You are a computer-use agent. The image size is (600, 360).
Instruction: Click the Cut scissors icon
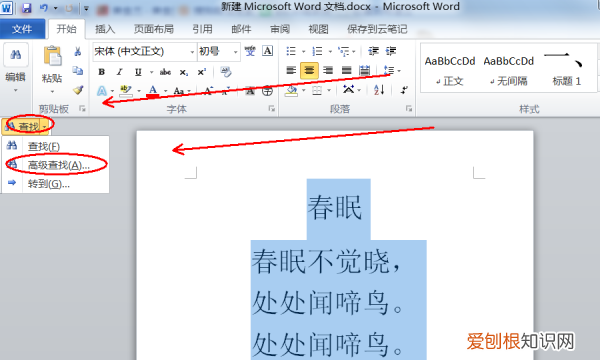78,51
